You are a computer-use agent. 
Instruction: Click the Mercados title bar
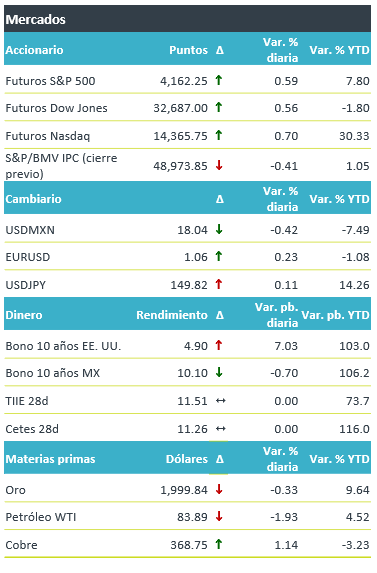coord(187,19)
